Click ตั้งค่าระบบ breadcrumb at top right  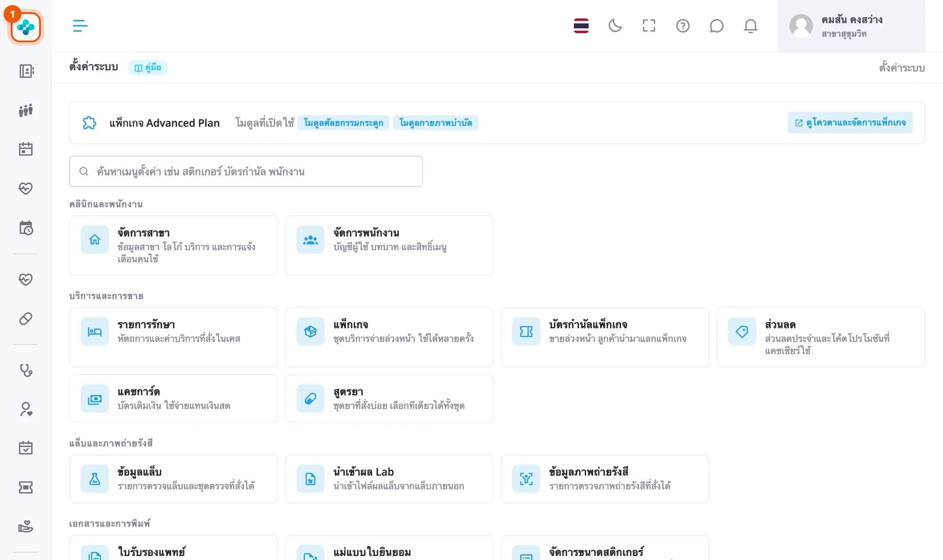pyautogui.click(x=902, y=67)
